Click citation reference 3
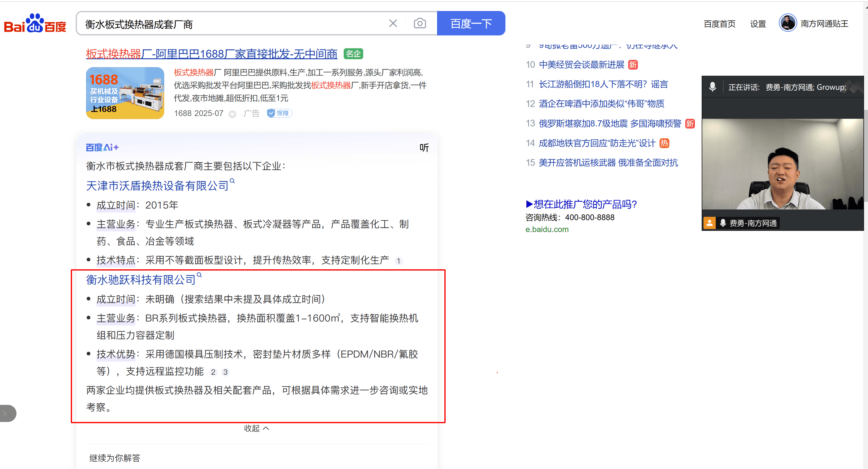 click(x=226, y=372)
